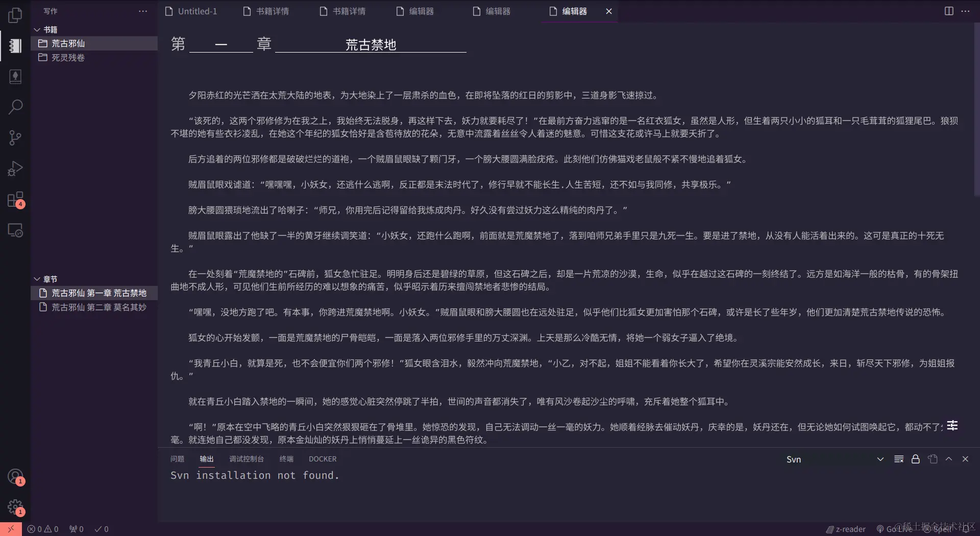The height and width of the screenshot is (536, 980).
Task: Open the Explorer view in the activity bar
Action: click(15, 15)
